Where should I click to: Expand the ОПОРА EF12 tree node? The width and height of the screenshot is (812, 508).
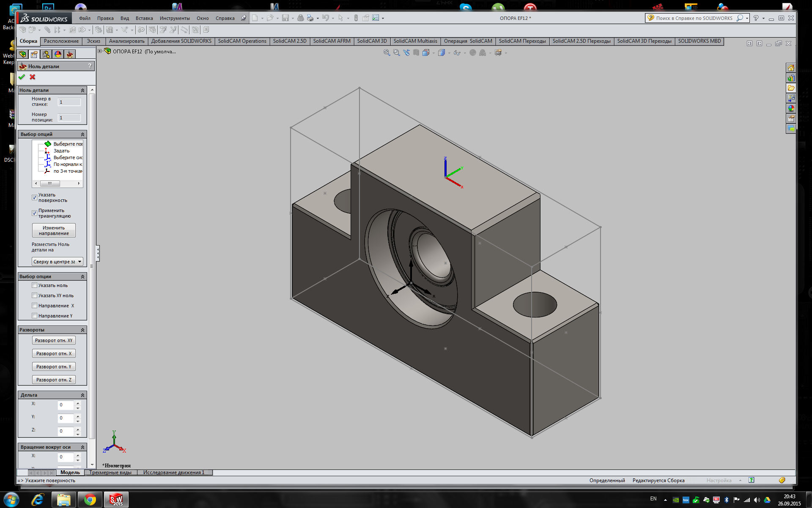point(100,51)
